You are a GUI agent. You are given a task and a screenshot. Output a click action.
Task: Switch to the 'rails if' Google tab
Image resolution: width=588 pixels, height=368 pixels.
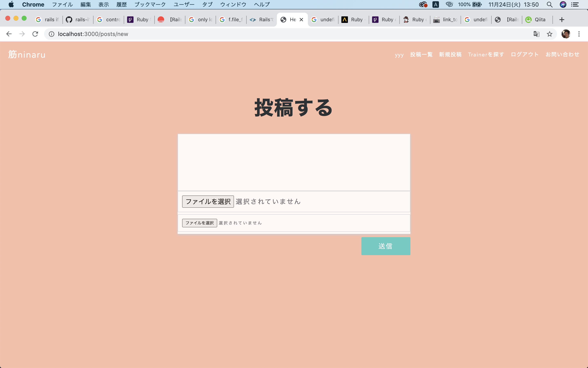[47, 19]
